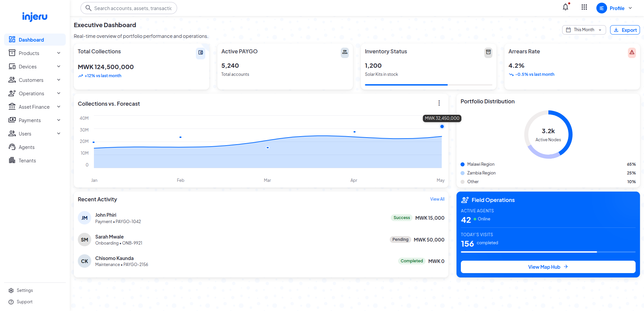
Task: Click the Tenants building icon
Action: [12, 160]
